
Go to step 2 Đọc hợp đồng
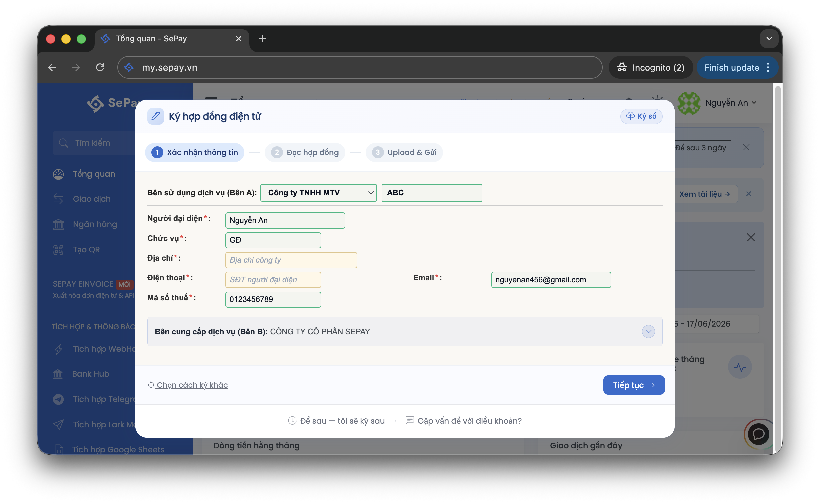tap(305, 152)
